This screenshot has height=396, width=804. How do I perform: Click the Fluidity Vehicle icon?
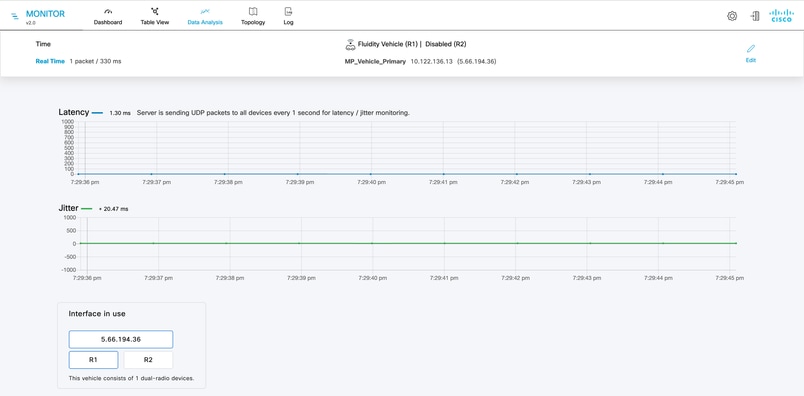pos(350,45)
